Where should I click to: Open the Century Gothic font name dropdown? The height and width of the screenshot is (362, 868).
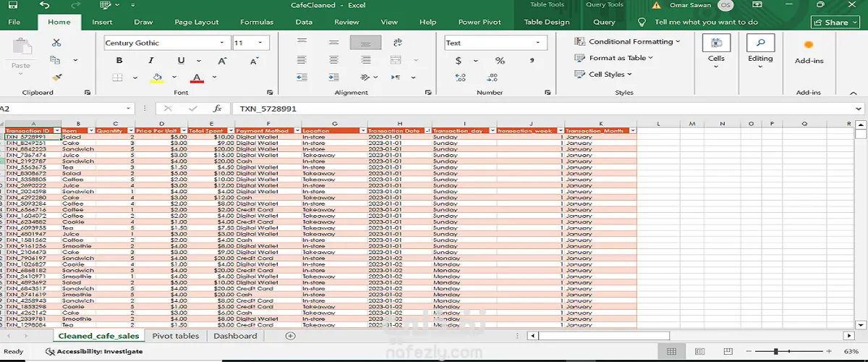(222, 43)
